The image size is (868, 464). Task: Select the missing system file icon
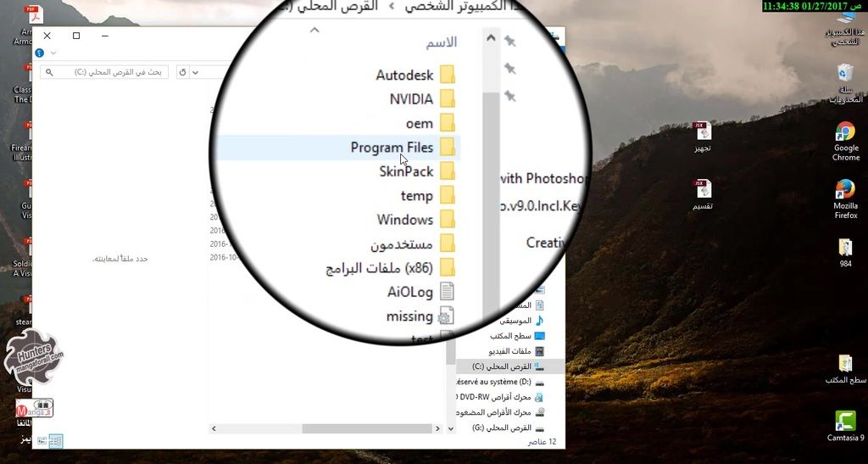point(446,316)
